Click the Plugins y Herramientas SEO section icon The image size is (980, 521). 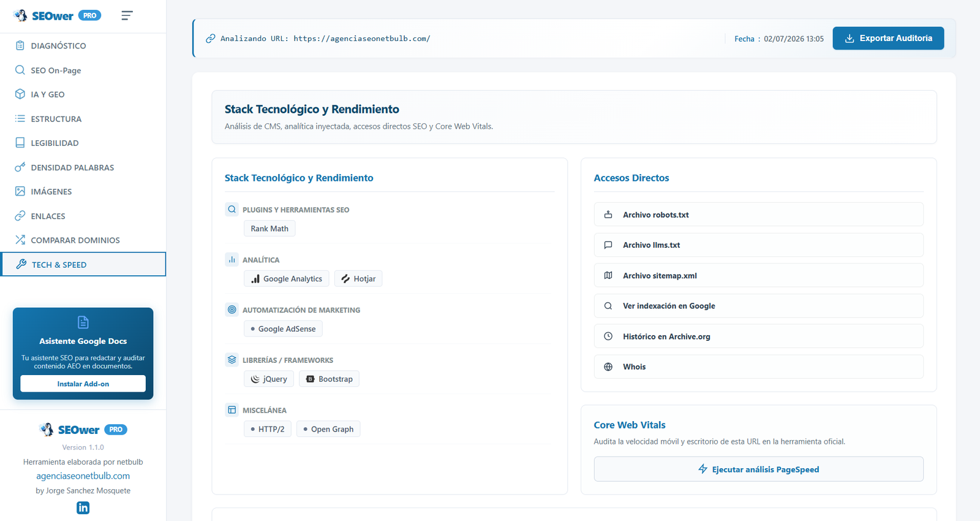click(x=232, y=209)
